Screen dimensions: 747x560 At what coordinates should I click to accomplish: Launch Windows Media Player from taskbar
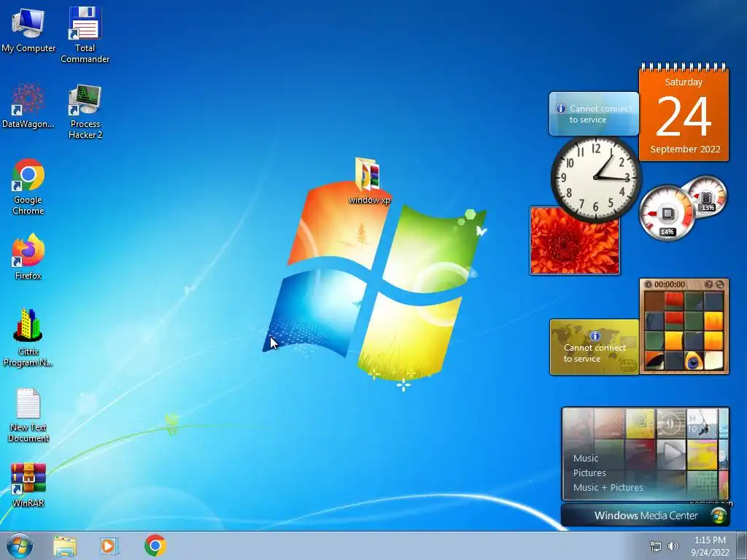109,546
